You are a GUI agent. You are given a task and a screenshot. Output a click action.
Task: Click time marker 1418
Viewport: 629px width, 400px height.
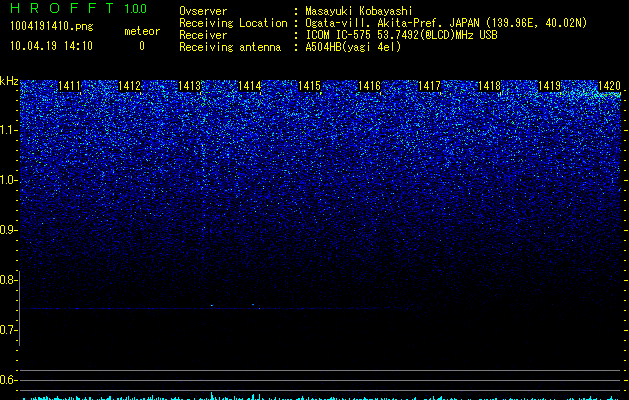point(489,86)
